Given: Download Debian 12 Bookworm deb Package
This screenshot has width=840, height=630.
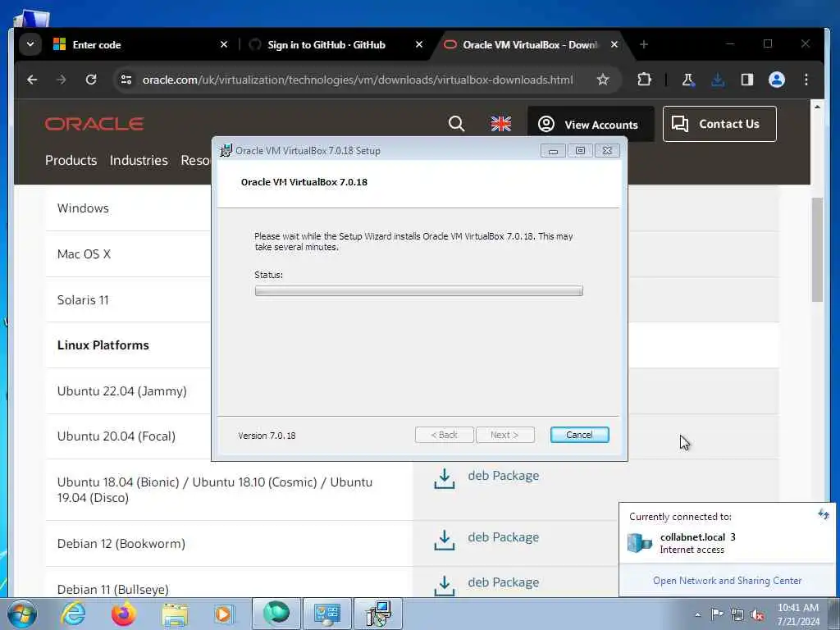Looking at the screenshot, I should 503,537.
